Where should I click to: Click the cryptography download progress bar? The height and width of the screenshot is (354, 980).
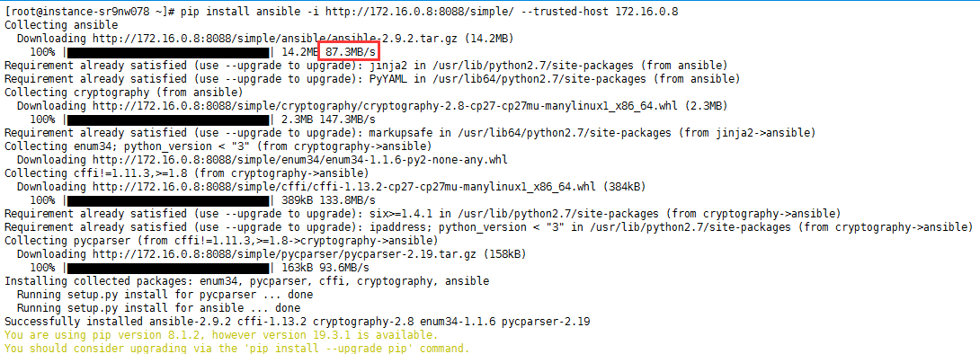click(169, 119)
